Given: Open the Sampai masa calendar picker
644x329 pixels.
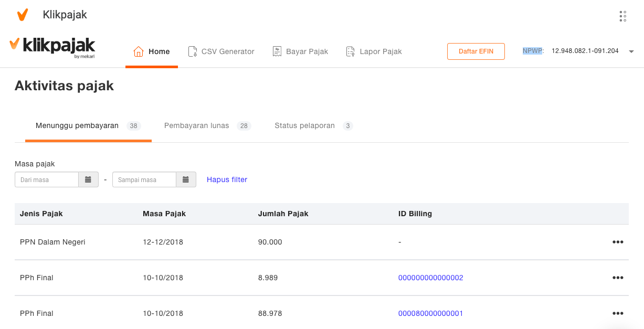Looking at the screenshot, I should [x=186, y=179].
